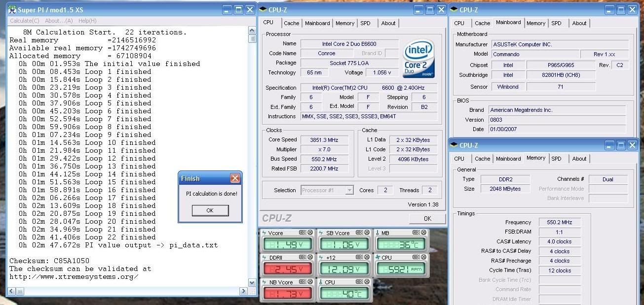Click the CPU-Z icon in Memory window title
This screenshot has width=644, height=305.
454,145
